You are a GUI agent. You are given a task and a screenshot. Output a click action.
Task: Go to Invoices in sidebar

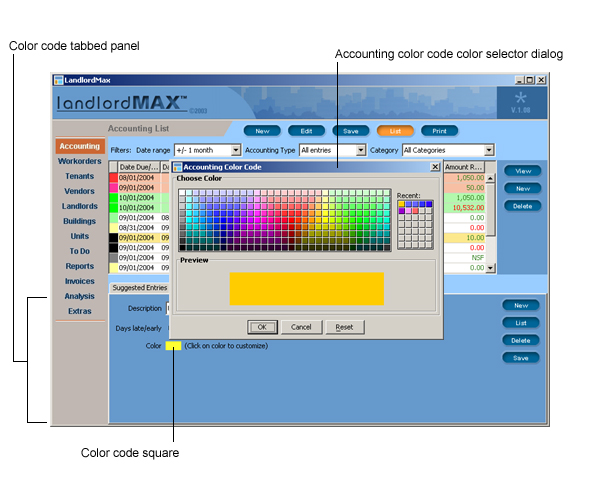click(x=80, y=281)
